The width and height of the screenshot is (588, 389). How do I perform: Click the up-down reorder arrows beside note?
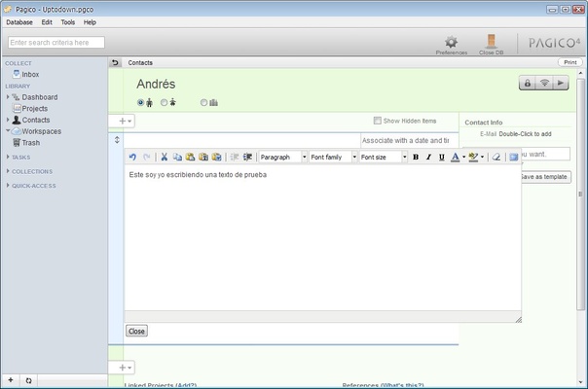tap(117, 140)
